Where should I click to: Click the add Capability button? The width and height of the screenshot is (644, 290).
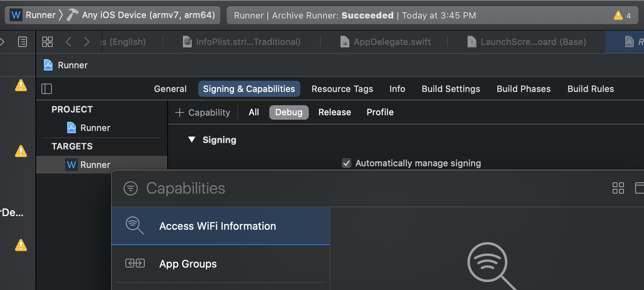(x=203, y=112)
